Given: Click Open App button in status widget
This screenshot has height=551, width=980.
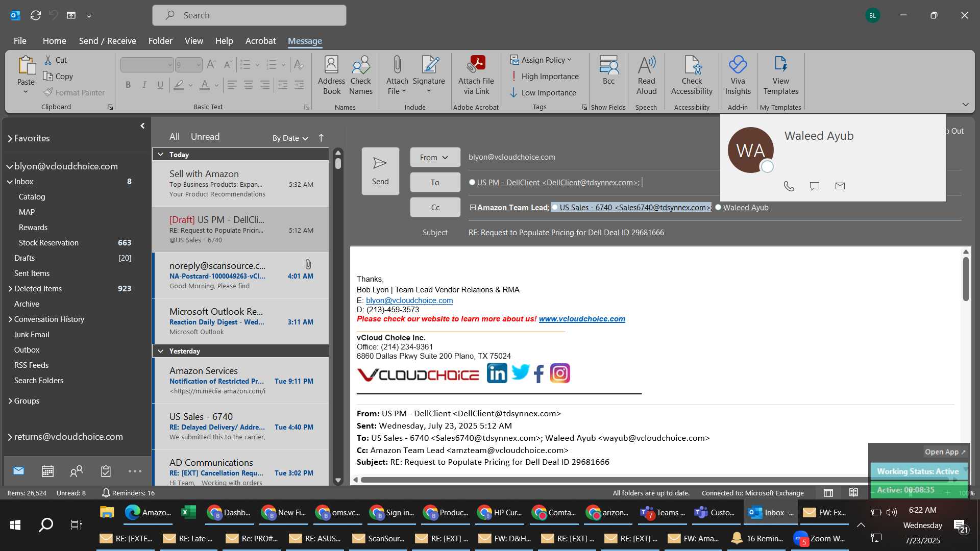Looking at the screenshot, I should click(x=945, y=452).
